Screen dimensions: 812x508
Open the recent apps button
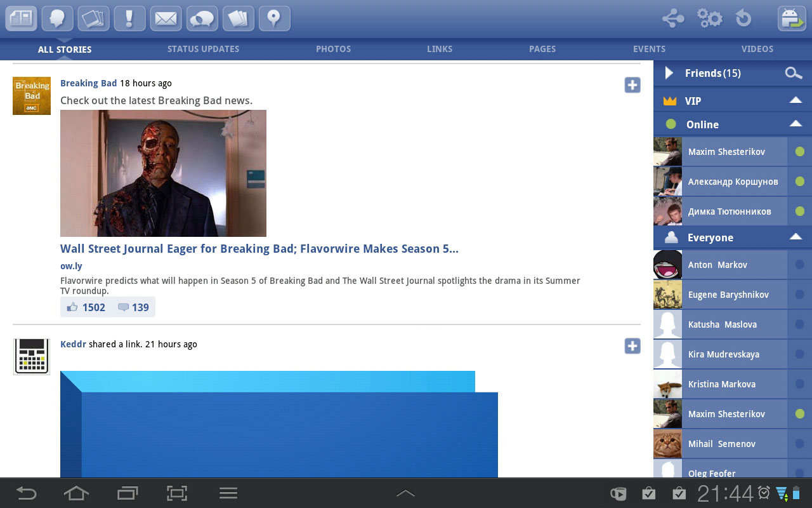point(128,493)
